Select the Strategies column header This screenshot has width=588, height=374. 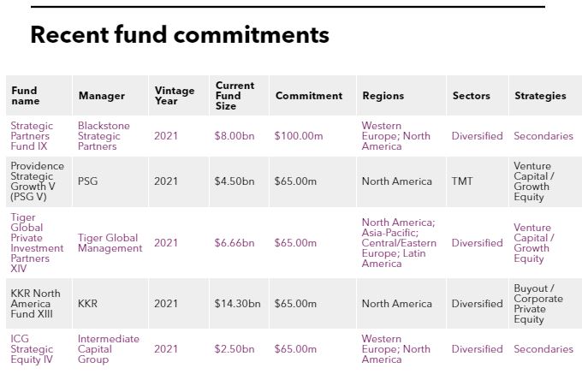click(x=540, y=96)
